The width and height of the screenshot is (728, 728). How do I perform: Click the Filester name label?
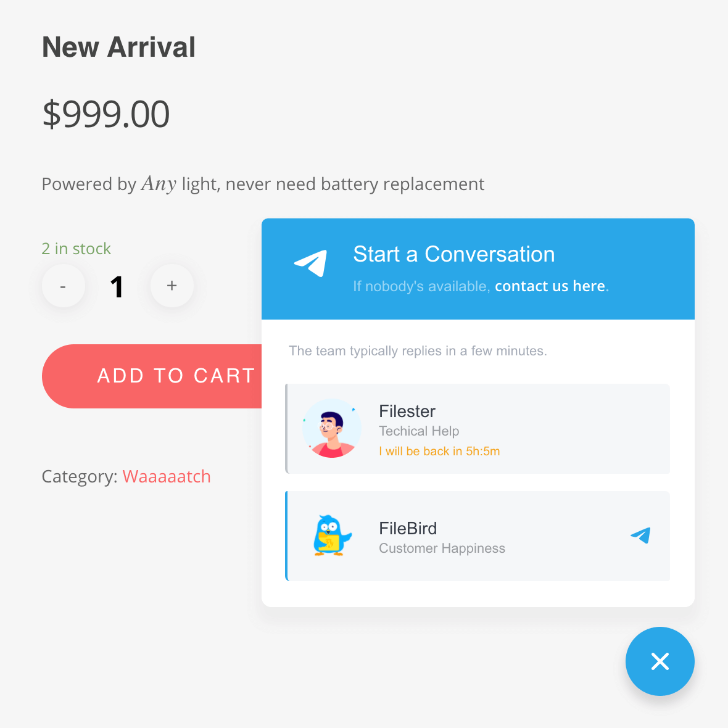[x=407, y=412]
